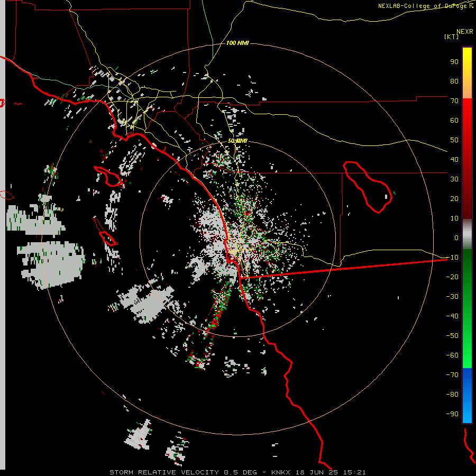This screenshot has width=476, height=476.
Task: Click the Salton Sea outline on the map
Action: [368, 187]
